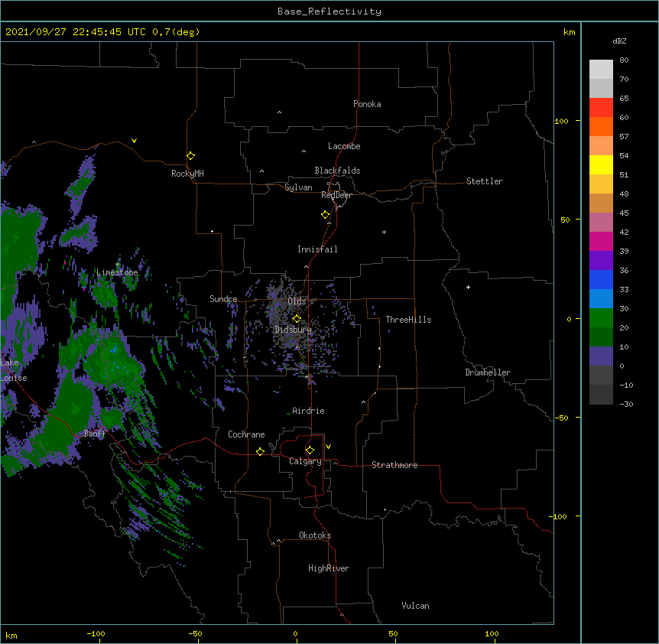Screen dimensions: 659x644
Task: Click the HighRiver town label
Action: click(329, 568)
